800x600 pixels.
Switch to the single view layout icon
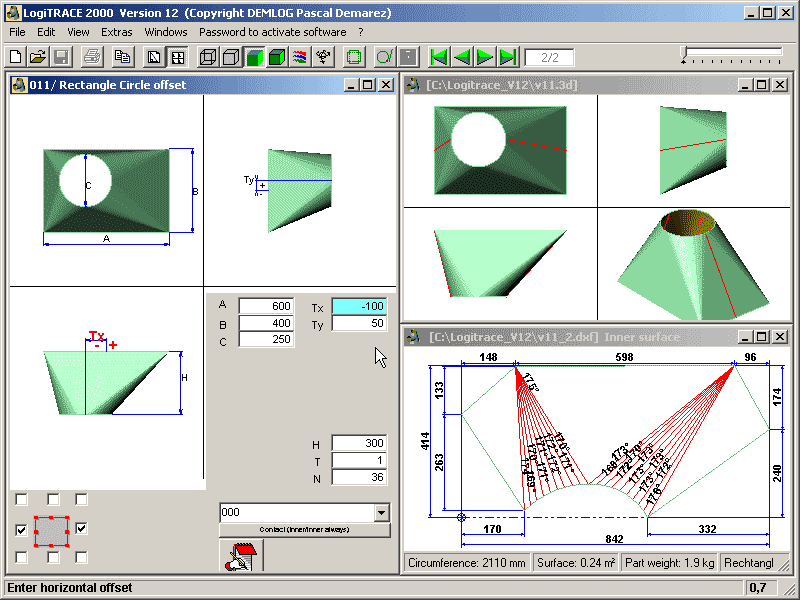(x=154, y=57)
